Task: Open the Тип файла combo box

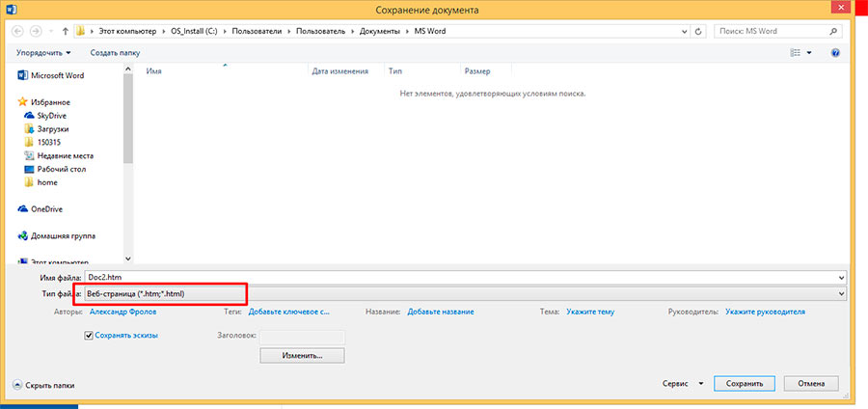Action: (466, 294)
